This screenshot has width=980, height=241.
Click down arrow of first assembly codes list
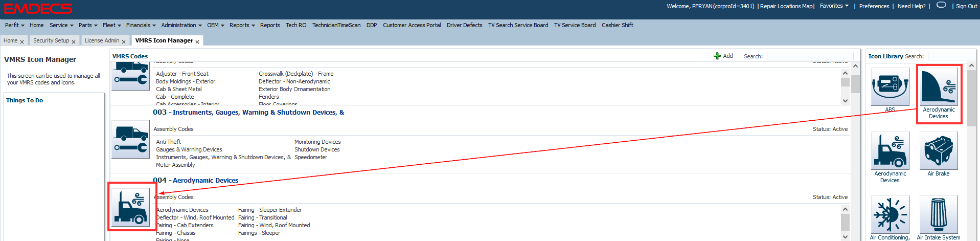coord(845,101)
